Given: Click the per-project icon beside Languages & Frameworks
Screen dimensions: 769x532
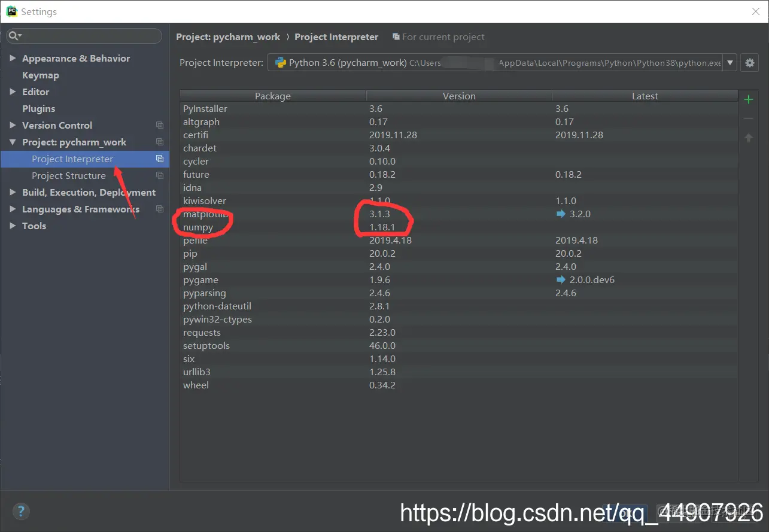Looking at the screenshot, I should coord(160,209).
